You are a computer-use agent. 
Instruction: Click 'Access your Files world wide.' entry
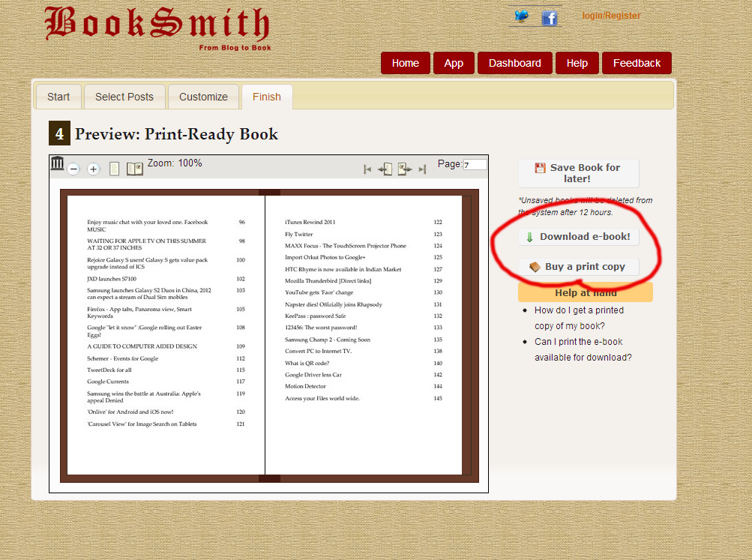click(322, 398)
